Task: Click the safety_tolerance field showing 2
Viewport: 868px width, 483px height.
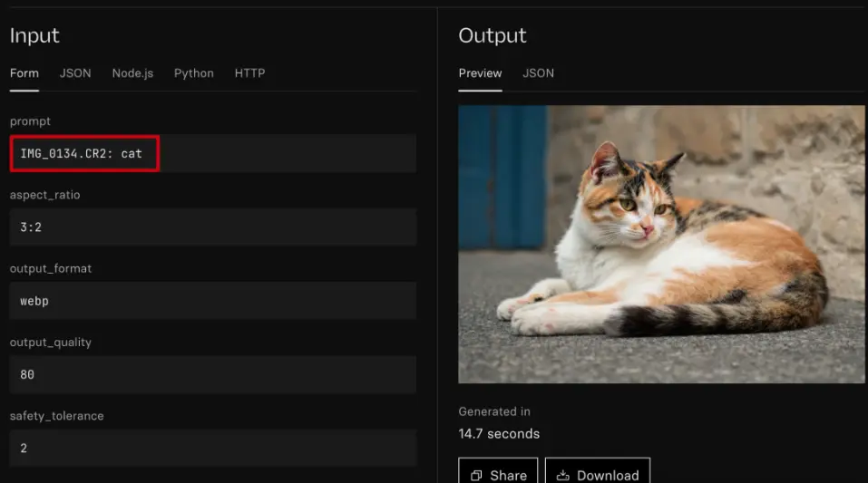Action: (212, 449)
